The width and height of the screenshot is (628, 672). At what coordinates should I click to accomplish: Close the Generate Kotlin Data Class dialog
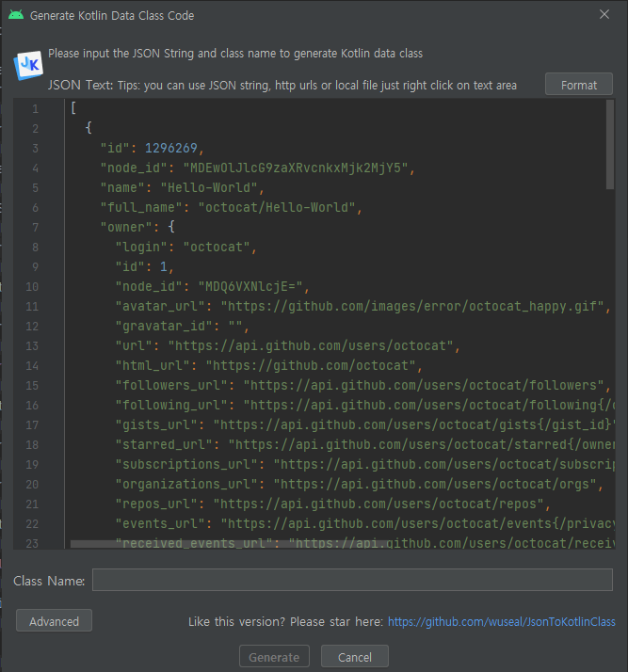tap(604, 15)
